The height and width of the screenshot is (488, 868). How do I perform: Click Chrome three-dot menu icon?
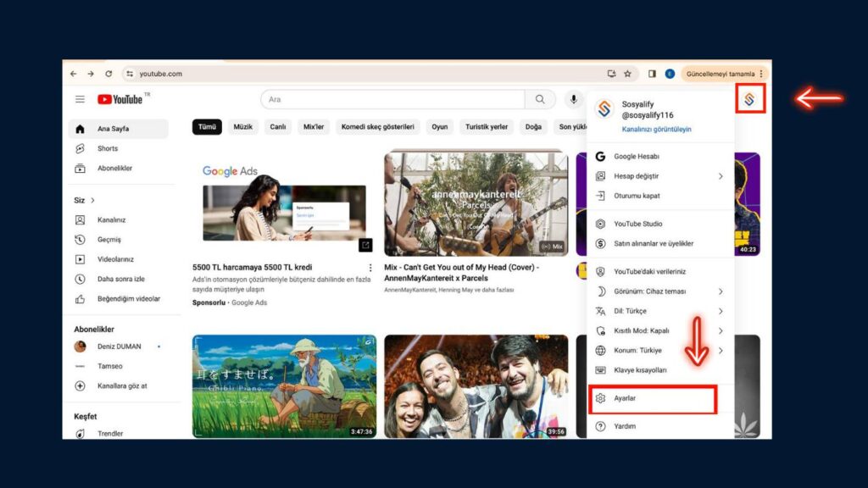click(762, 74)
